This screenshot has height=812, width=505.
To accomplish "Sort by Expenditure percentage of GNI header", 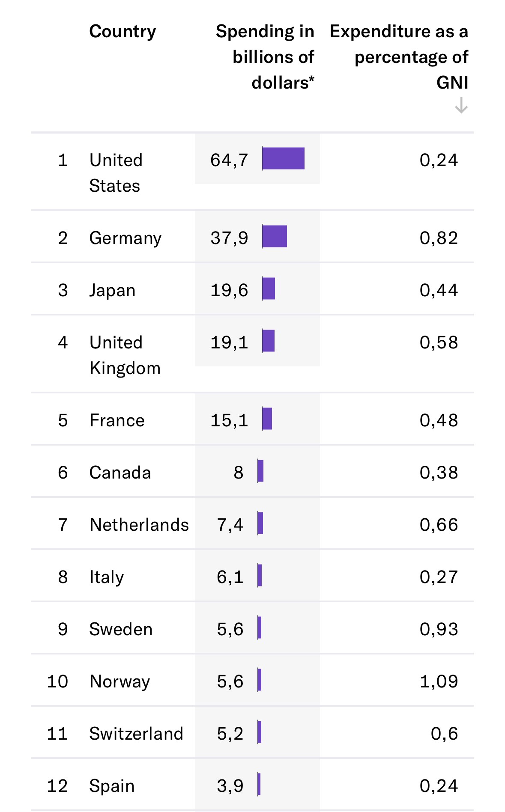I will [399, 57].
